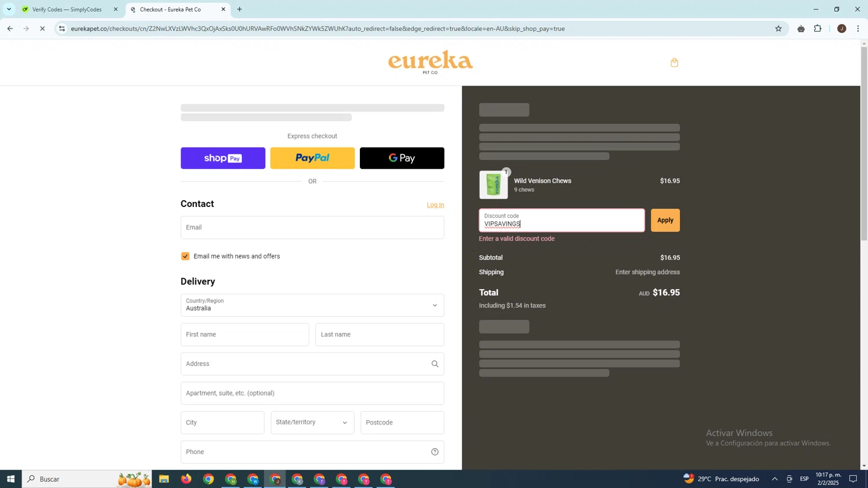Click the Wild Venison Chews product name

542,181
